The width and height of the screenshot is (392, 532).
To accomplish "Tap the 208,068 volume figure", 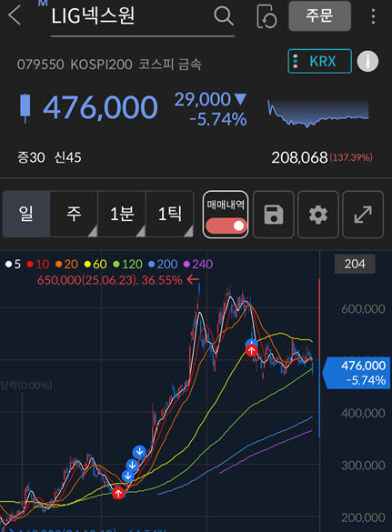I will click(x=299, y=157).
